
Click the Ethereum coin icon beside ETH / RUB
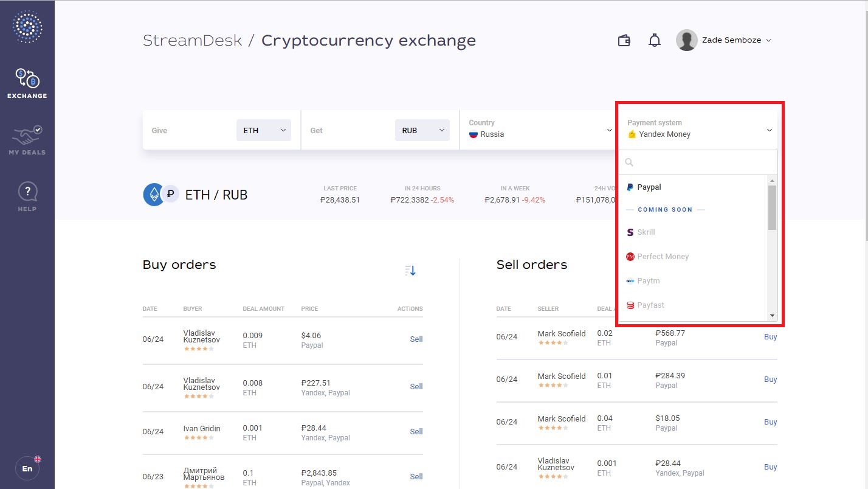pyautogui.click(x=153, y=195)
